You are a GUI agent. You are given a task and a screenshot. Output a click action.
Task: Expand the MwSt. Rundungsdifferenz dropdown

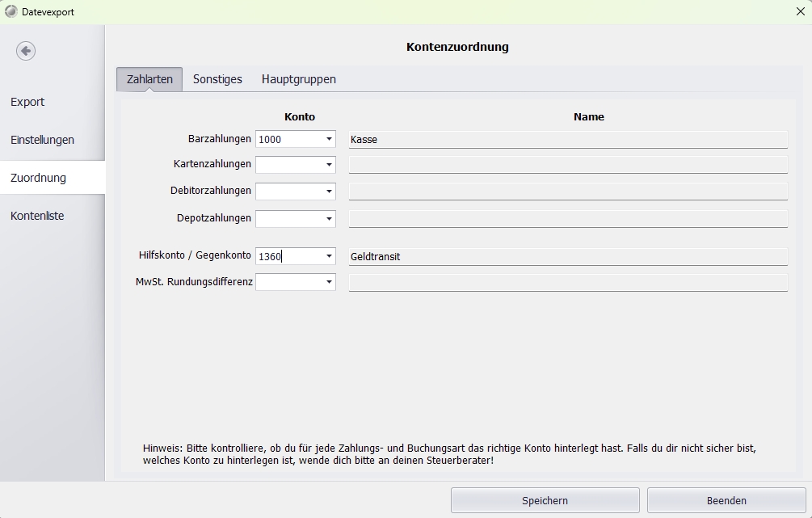tap(329, 282)
